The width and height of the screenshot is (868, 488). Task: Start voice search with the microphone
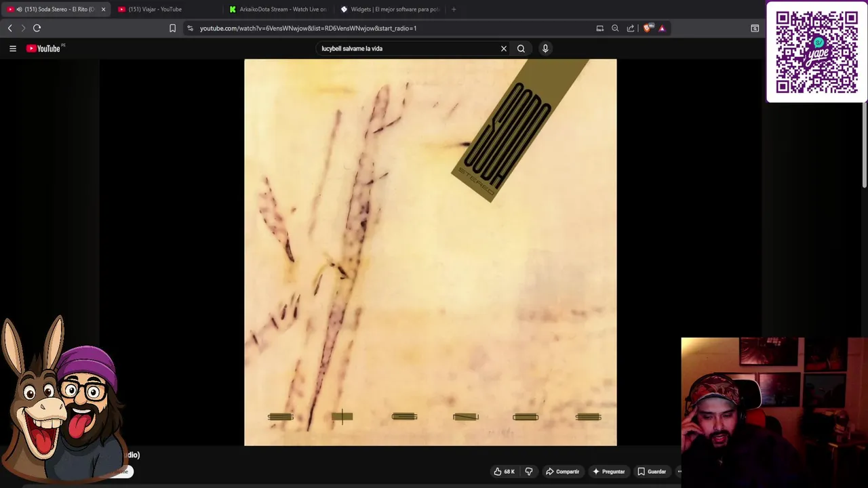pyautogui.click(x=545, y=48)
